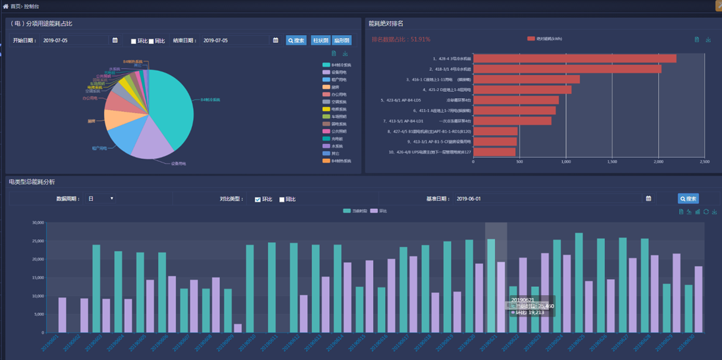The height and width of the screenshot is (360, 722).
Task: Download the pie chart image via the save icon
Action: pyautogui.click(x=345, y=54)
